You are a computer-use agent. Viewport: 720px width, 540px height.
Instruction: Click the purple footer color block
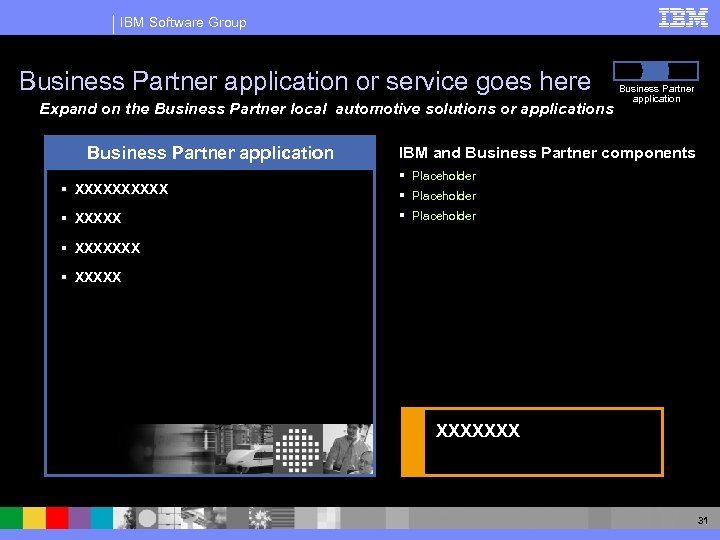(x=79, y=518)
